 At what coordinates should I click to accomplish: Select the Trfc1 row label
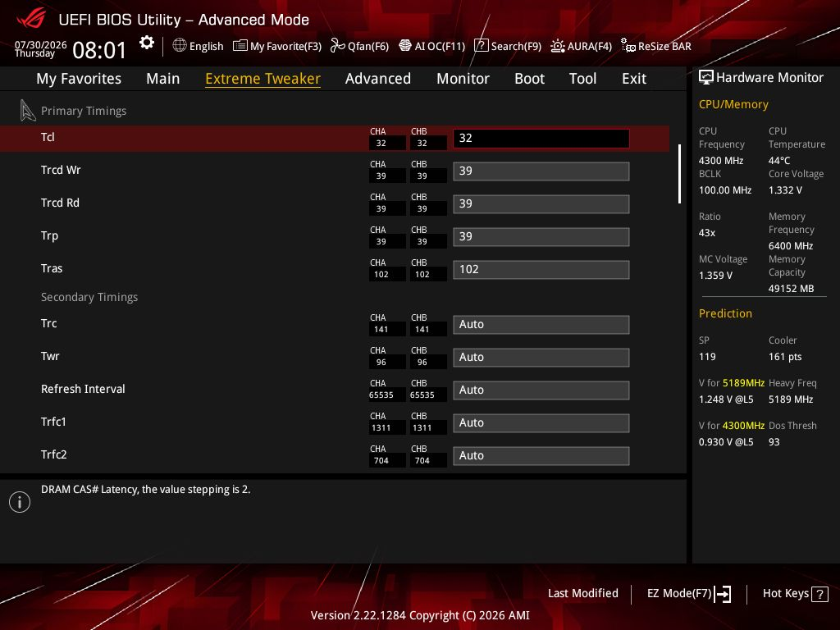click(53, 422)
